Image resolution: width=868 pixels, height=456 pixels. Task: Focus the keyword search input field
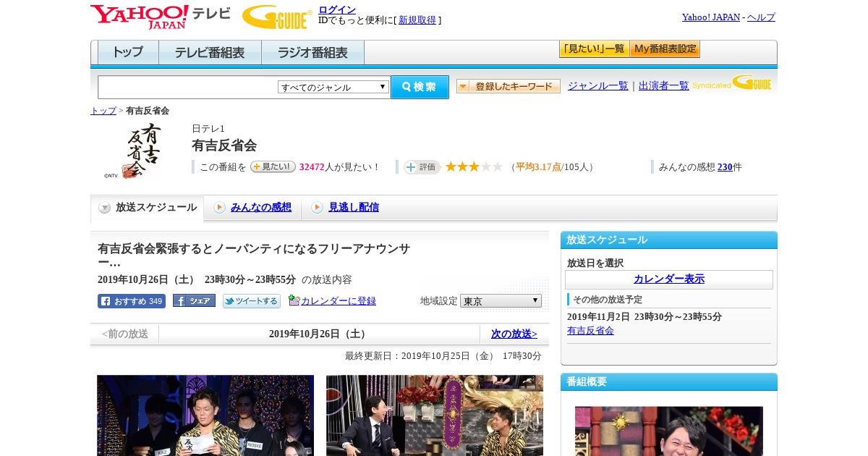pyautogui.click(x=188, y=87)
